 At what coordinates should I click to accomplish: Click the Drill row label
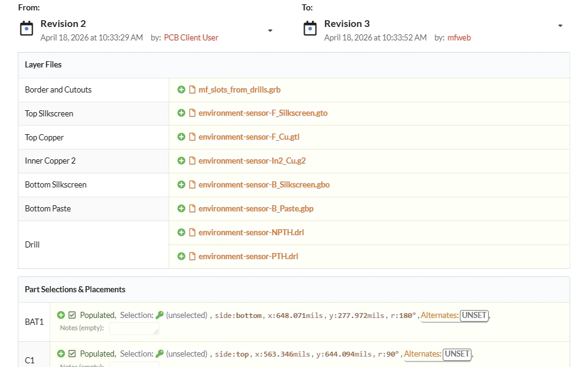(32, 244)
